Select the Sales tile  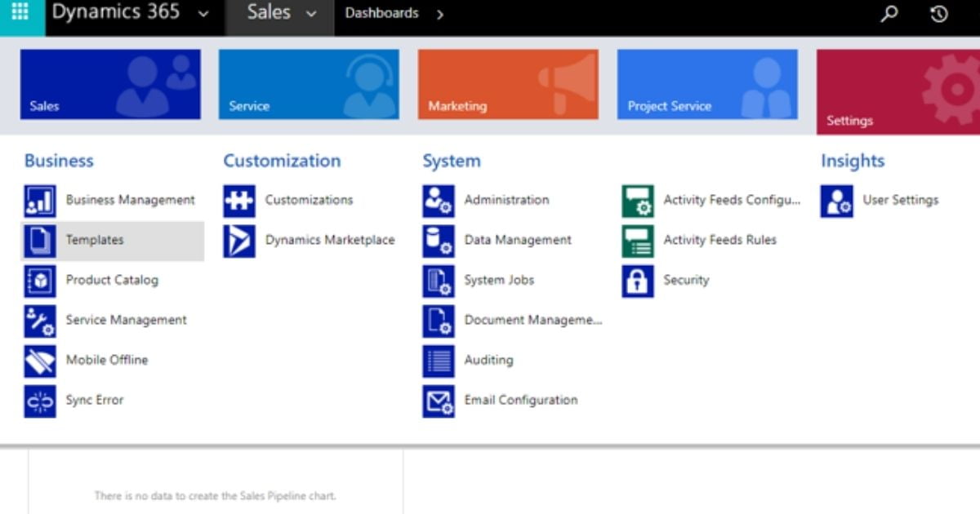pos(110,84)
